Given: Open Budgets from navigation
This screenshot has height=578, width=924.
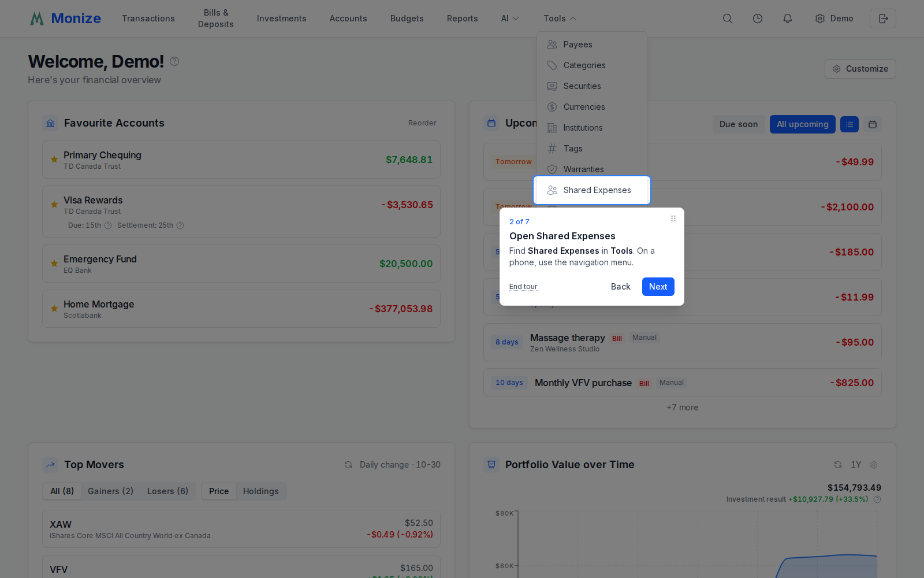Looking at the screenshot, I should pos(407,18).
